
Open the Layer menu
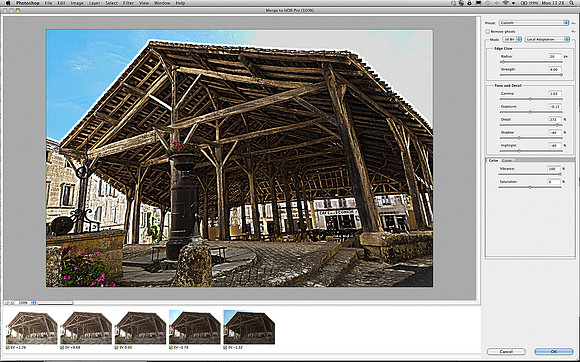(94, 3)
